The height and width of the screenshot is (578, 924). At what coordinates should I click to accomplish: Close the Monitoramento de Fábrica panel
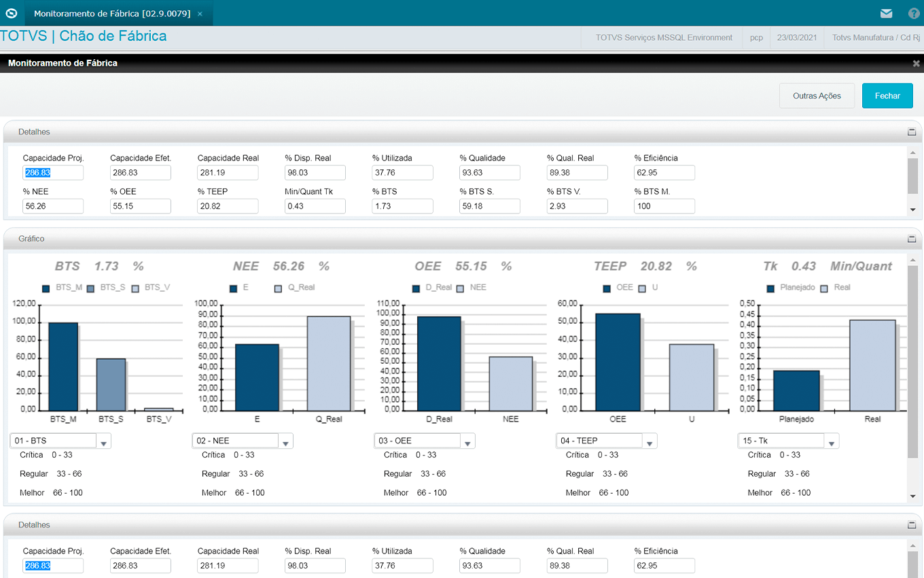pos(916,63)
